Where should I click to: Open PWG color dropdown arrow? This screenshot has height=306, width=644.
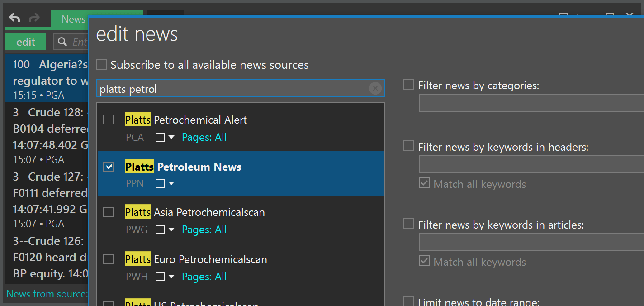[x=171, y=230]
